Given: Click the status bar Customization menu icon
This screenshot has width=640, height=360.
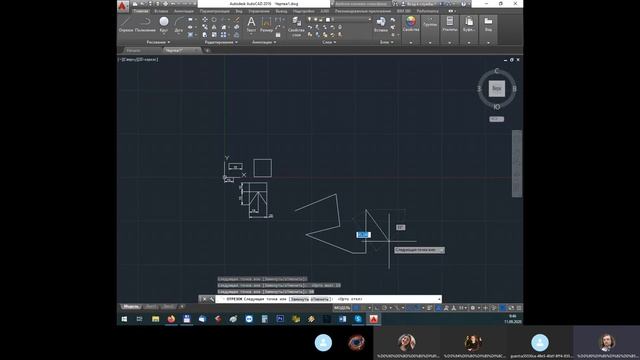Looking at the screenshot, I should tap(519, 308).
